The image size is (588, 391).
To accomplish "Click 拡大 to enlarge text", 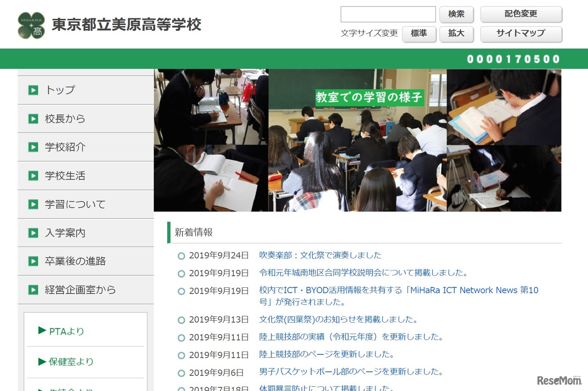I will click(456, 34).
